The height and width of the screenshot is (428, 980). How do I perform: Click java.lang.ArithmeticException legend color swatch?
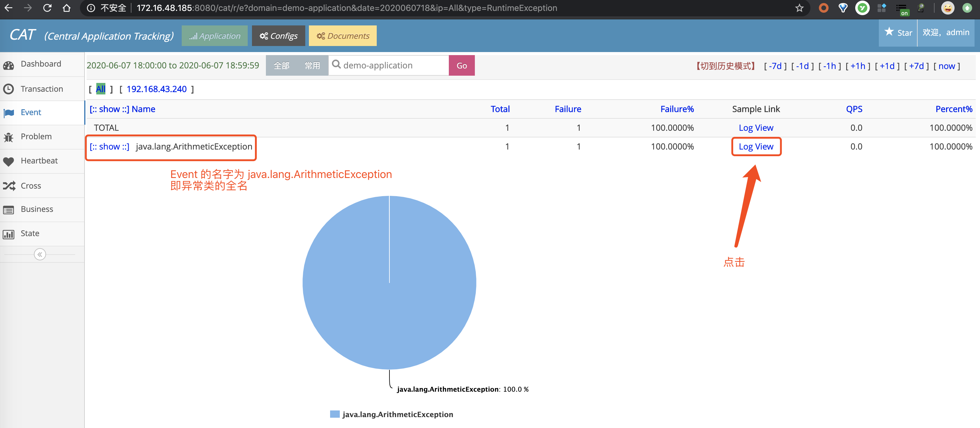click(335, 414)
